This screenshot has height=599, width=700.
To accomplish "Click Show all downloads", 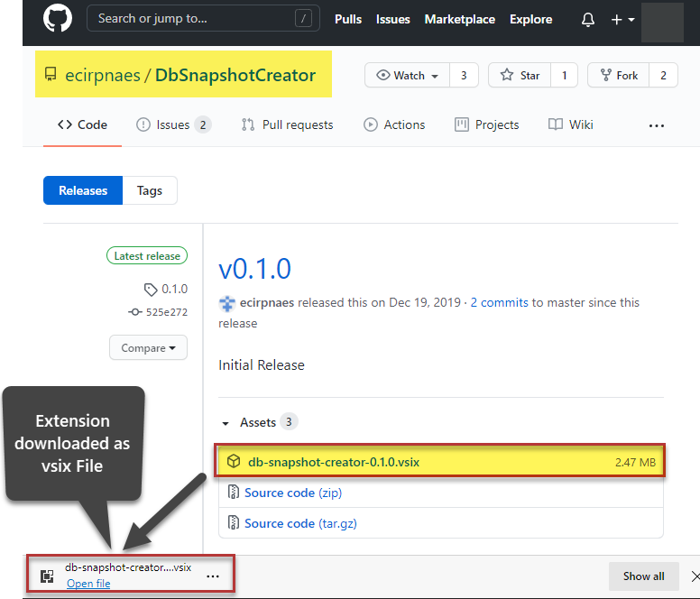I will pos(644,576).
